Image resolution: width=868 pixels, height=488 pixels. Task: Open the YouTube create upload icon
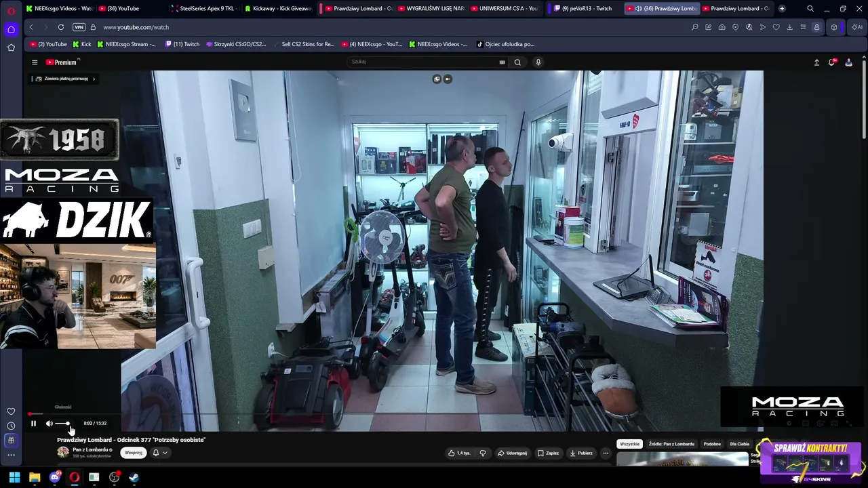816,62
